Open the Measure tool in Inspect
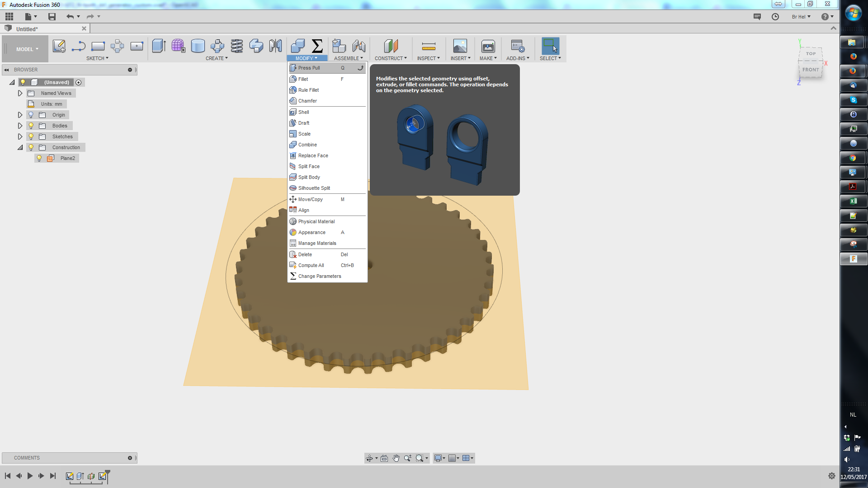Image resolution: width=868 pixels, height=488 pixels. pyautogui.click(x=428, y=46)
